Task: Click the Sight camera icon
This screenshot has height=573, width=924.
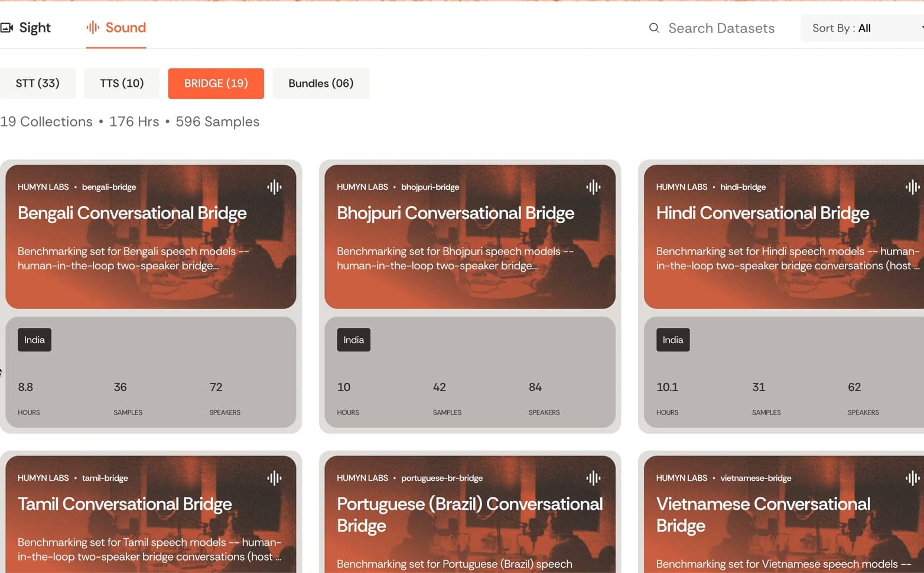Action: point(6,28)
